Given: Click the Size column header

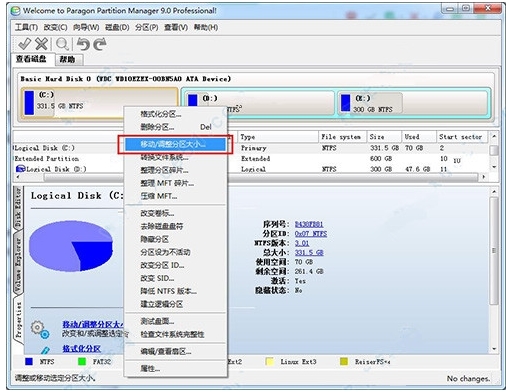Looking at the screenshot, I should tap(385, 137).
